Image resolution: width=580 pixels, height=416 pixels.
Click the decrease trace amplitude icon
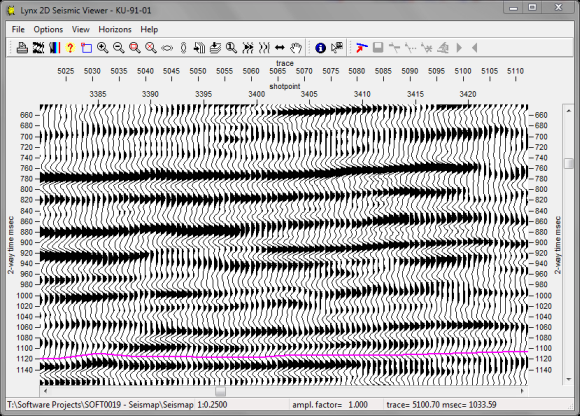pos(264,48)
